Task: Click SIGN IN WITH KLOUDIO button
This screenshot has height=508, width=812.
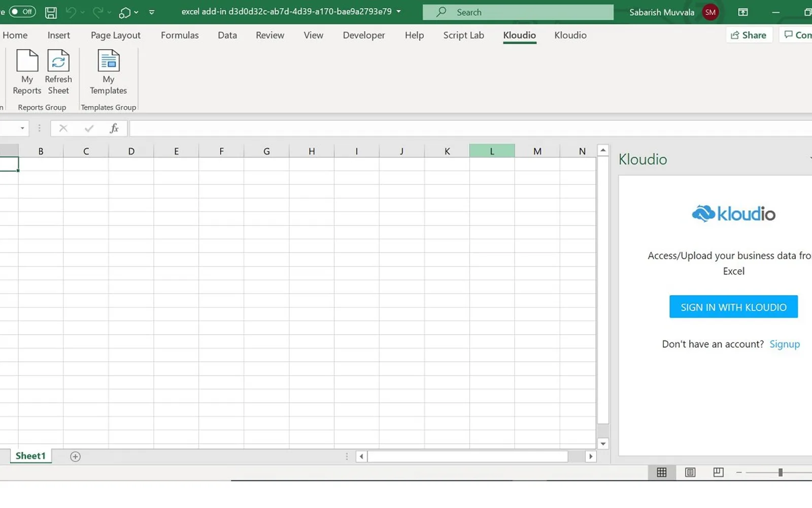Action: (733, 307)
